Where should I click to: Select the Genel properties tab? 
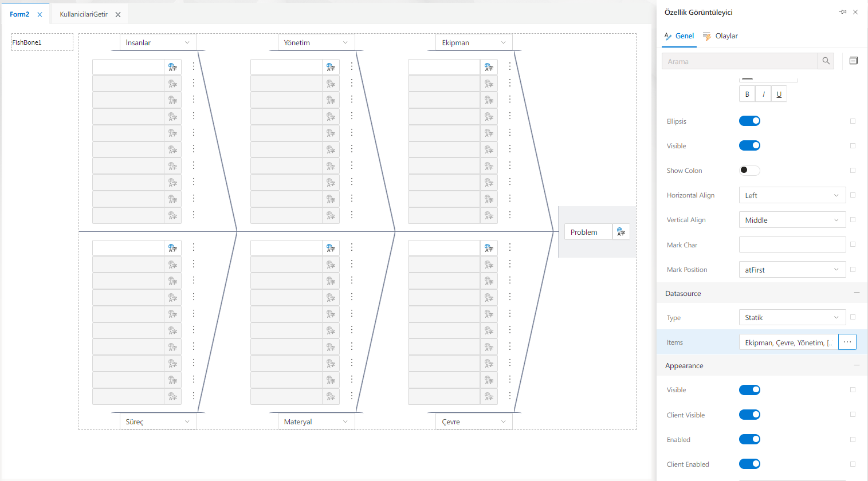click(x=679, y=36)
